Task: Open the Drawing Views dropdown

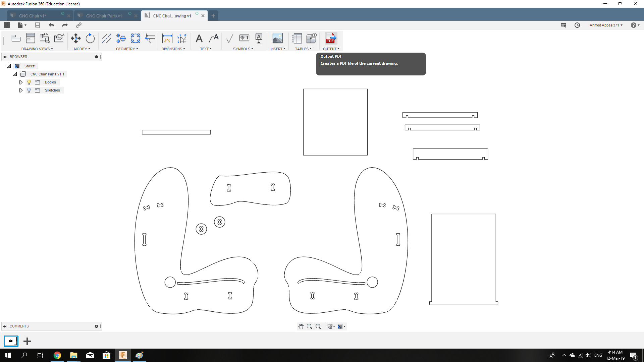Action: 37,49
